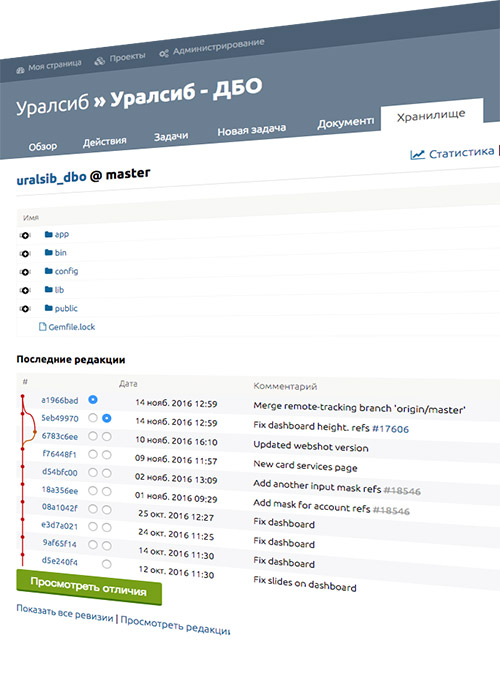
Task: Click the public folder icon
Action: coord(48,308)
